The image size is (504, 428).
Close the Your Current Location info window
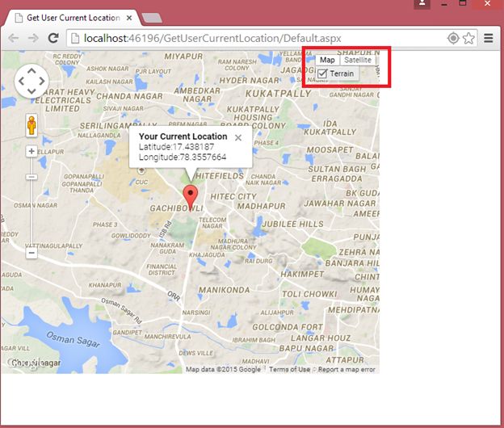tap(238, 138)
